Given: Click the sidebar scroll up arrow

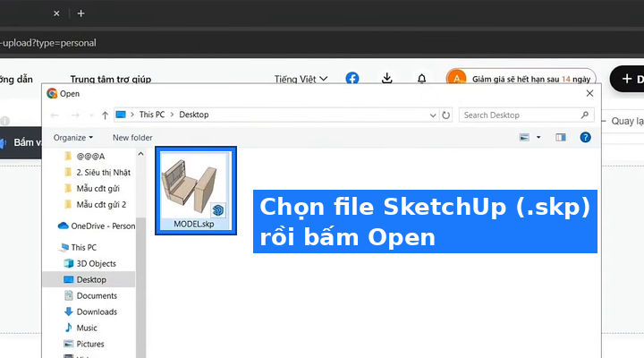Looking at the screenshot, I should (141, 154).
